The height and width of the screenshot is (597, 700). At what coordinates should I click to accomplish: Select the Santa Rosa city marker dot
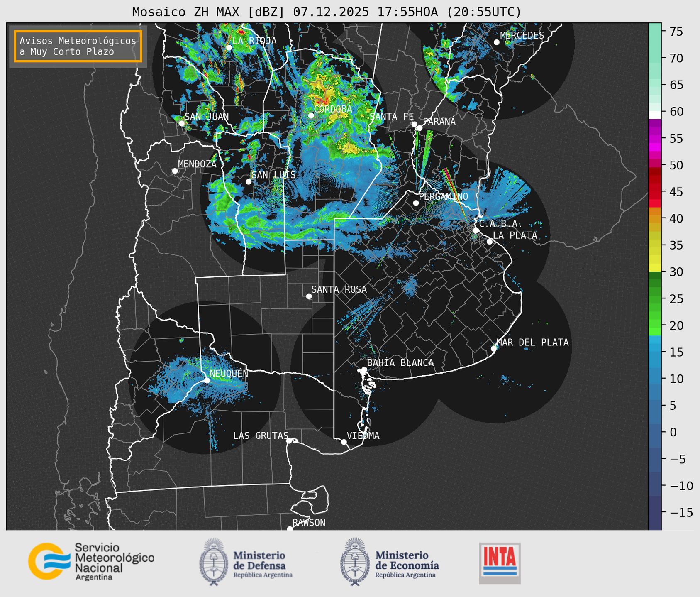click(x=309, y=296)
